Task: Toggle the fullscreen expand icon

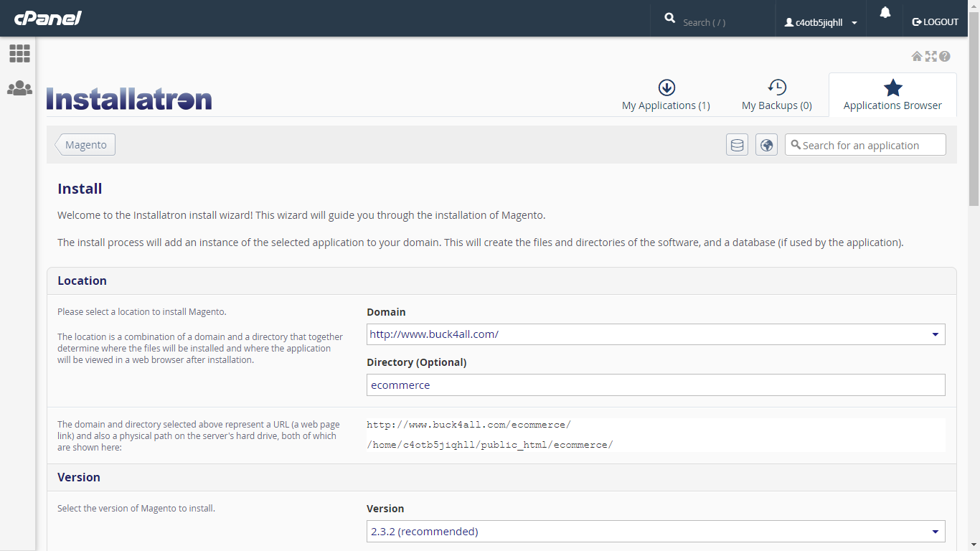Action: point(931,56)
